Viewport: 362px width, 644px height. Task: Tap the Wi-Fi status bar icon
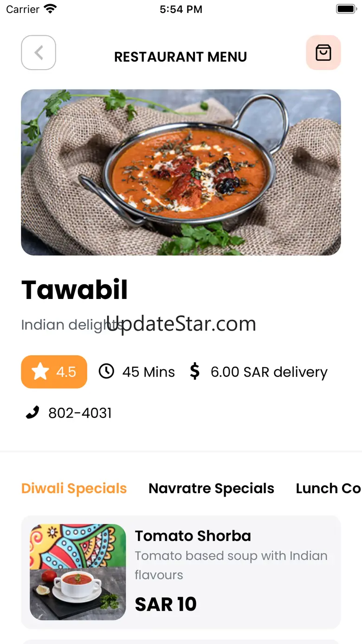tap(50, 9)
